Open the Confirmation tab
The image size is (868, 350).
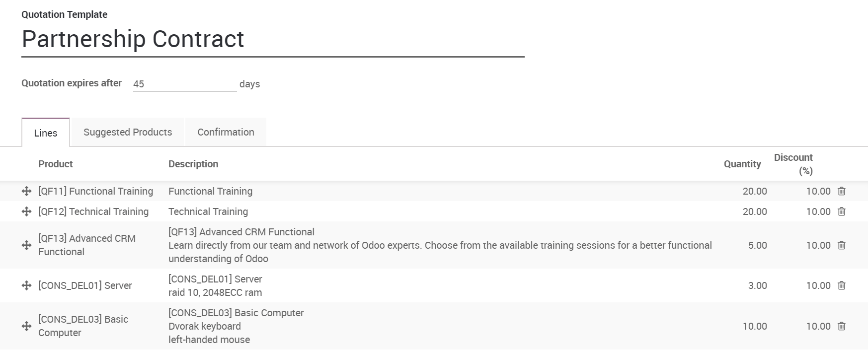click(x=226, y=132)
